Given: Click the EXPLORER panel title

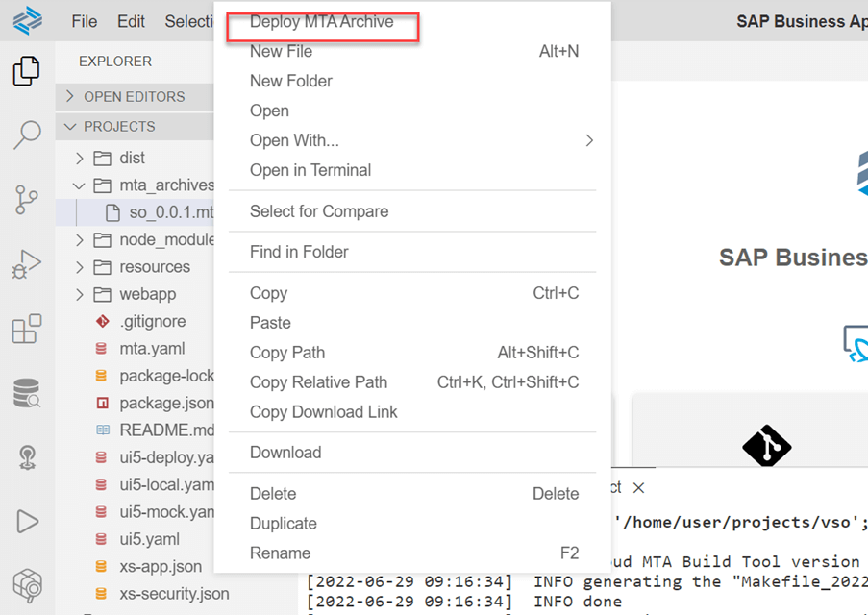Looking at the screenshot, I should (x=115, y=61).
